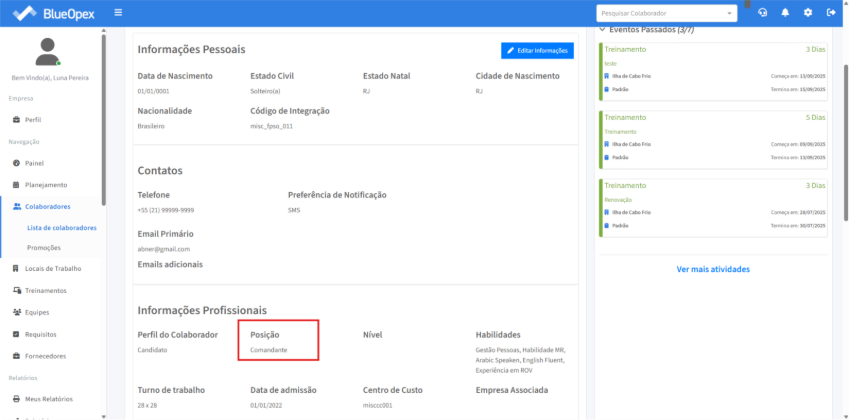The width and height of the screenshot is (849, 420).
Task: Click admission date 01/01/2022
Action: point(266,405)
